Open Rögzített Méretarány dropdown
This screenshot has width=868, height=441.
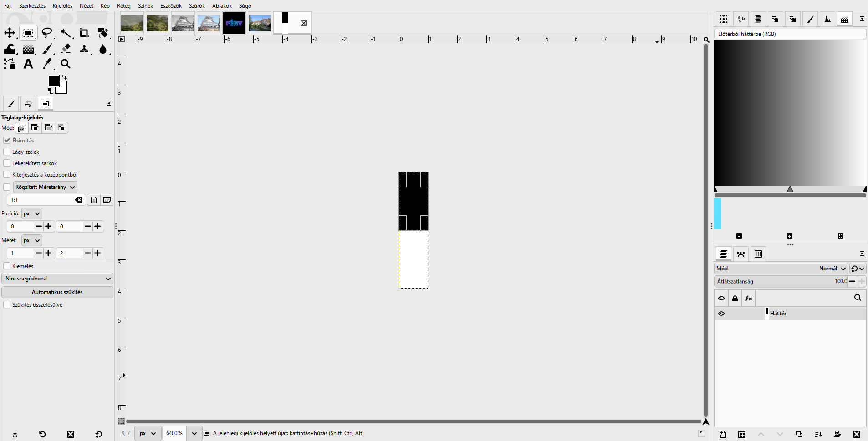[x=45, y=187]
